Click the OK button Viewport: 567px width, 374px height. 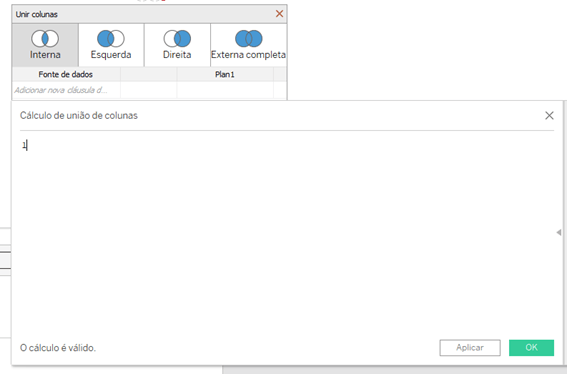(x=531, y=348)
